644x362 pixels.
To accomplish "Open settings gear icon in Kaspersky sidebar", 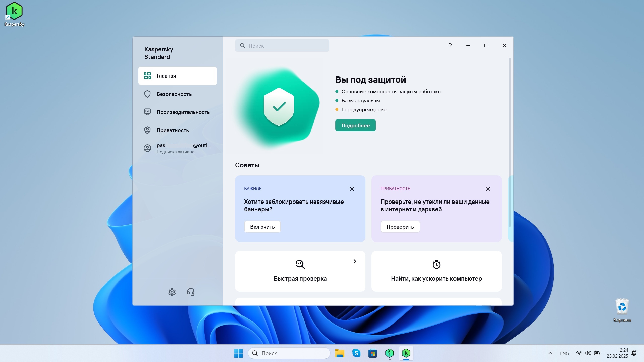I will tap(172, 292).
